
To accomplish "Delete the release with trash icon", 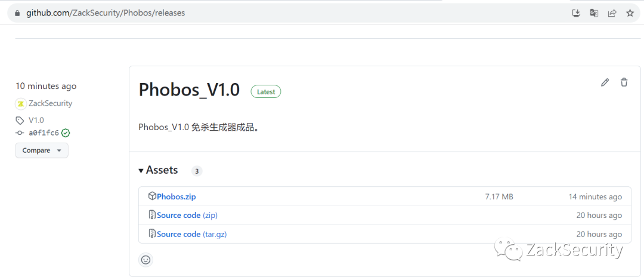I will point(624,82).
